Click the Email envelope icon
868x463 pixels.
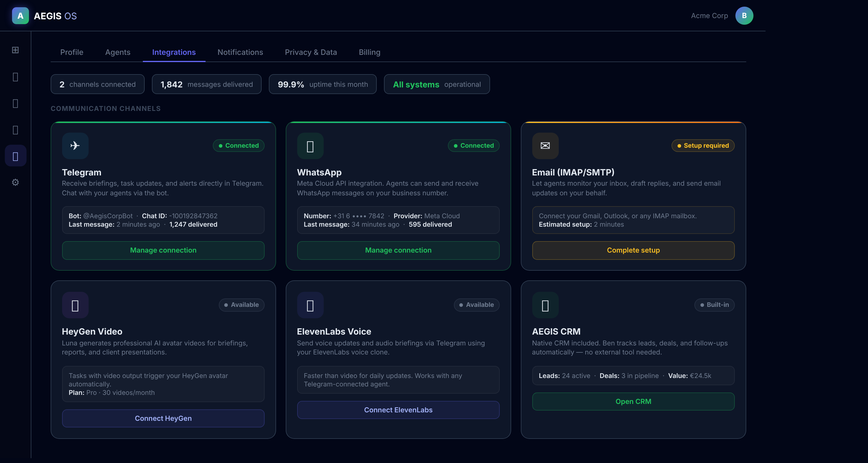tap(545, 146)
